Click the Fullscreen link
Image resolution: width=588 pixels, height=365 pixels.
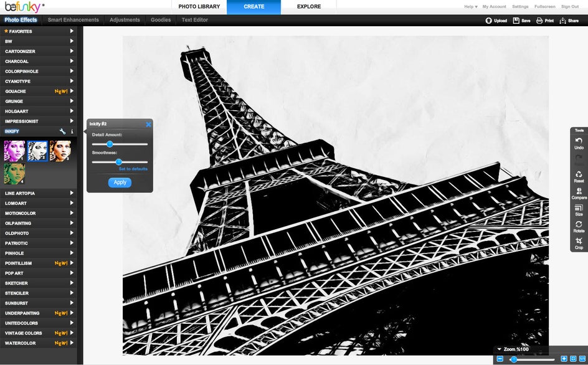(x=545, y=7)
